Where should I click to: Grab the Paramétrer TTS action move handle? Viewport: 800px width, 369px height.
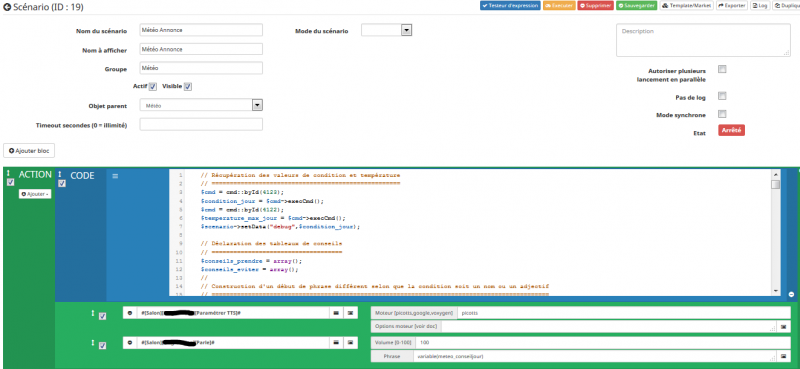tap(93, 313)
